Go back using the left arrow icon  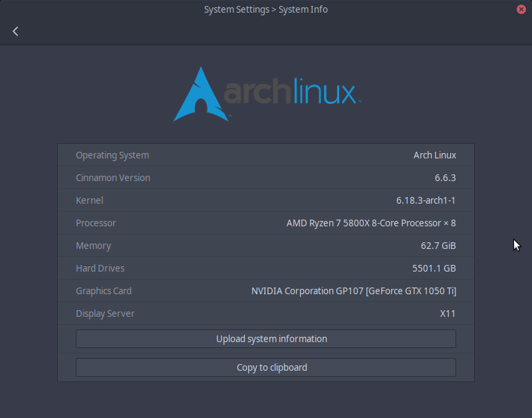[x=15, y=31]
